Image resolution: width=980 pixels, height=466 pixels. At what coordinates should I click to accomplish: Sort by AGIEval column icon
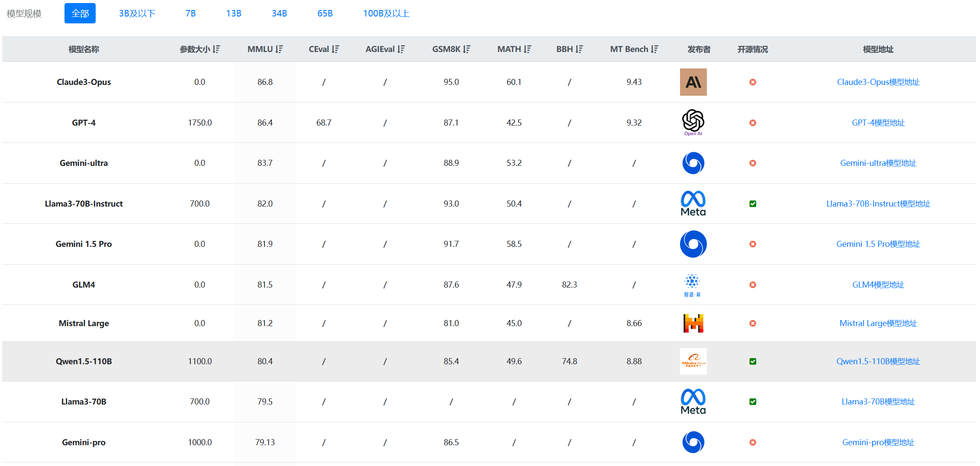[401, 49]
